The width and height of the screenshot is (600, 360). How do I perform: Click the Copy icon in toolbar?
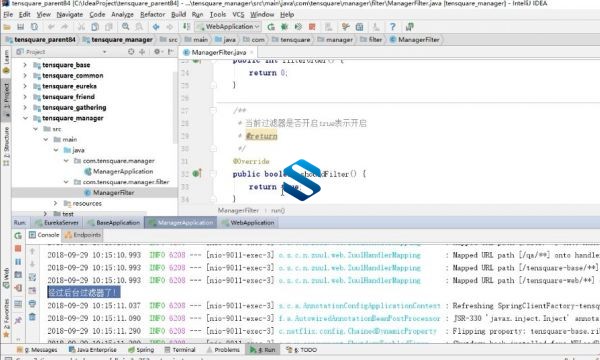point(95,27)
